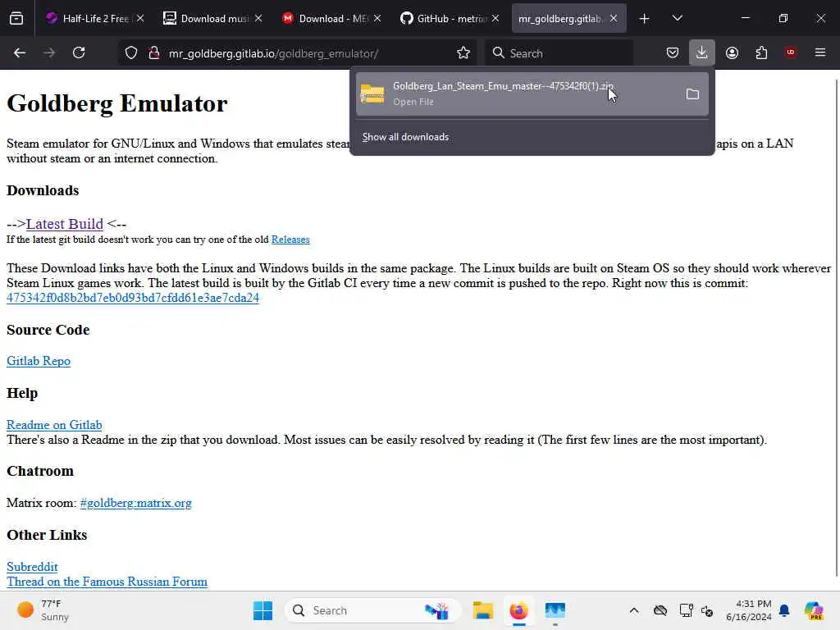Show downloaded zip in folder
The height and width of the screenshot is (630, 840).
(692, 94)
